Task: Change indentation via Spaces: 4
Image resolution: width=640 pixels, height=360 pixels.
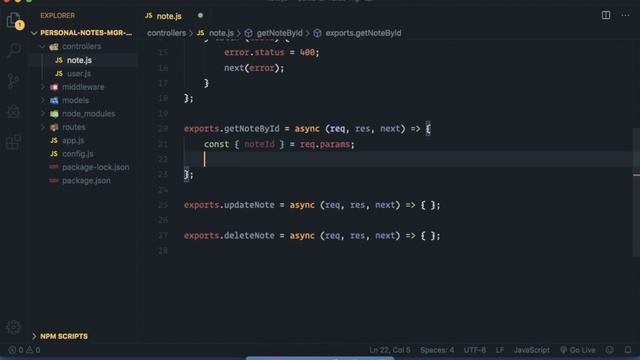Action: [437, 350]
